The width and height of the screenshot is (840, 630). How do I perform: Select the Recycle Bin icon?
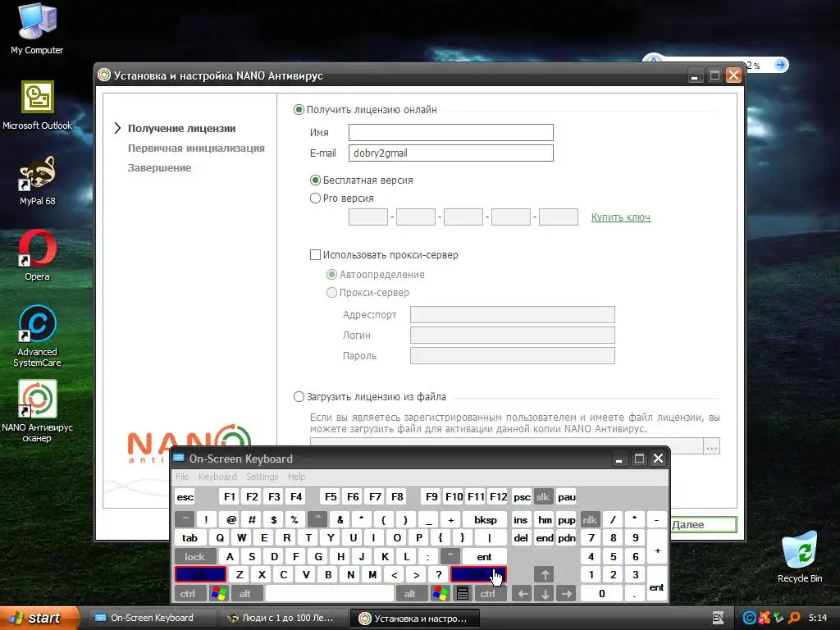(x=799, y=557)
